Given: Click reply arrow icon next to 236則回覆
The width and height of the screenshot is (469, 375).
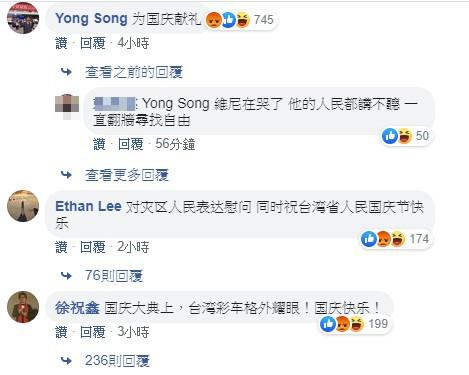Looking at the screenshot, I should 66,361.
